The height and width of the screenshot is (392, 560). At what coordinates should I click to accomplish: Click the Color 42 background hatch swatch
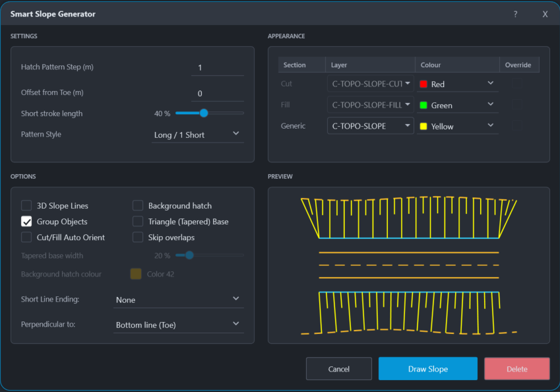136,274
